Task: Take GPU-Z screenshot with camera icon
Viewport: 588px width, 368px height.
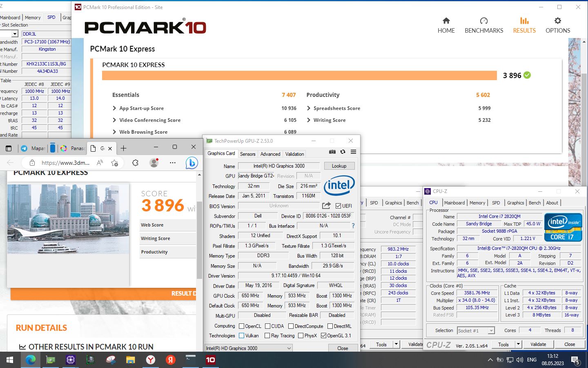Action: [x=332, y=152]
